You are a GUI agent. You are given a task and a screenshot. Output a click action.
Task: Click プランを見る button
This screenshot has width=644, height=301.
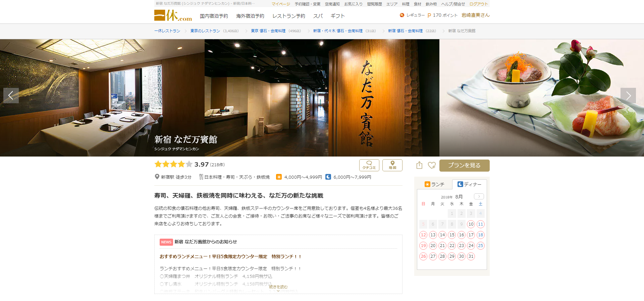point(464,165)
